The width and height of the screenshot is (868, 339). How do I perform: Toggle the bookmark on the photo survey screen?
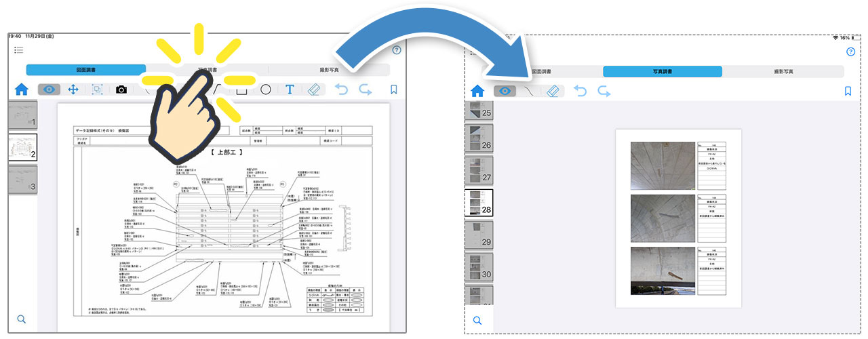click(847, 91)
